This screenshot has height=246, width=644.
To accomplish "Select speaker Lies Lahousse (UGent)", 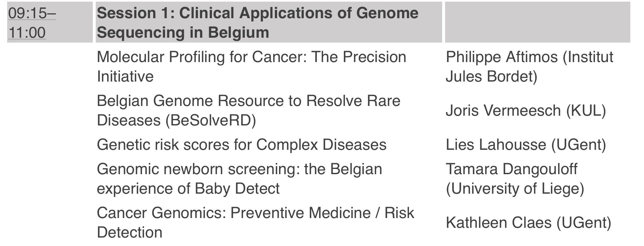I will tap(526, 145).
